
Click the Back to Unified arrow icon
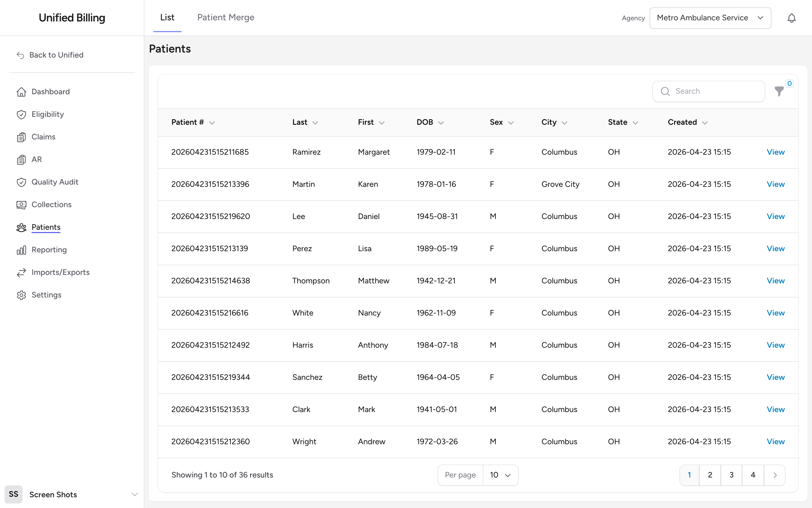click(x=21, y=55)
